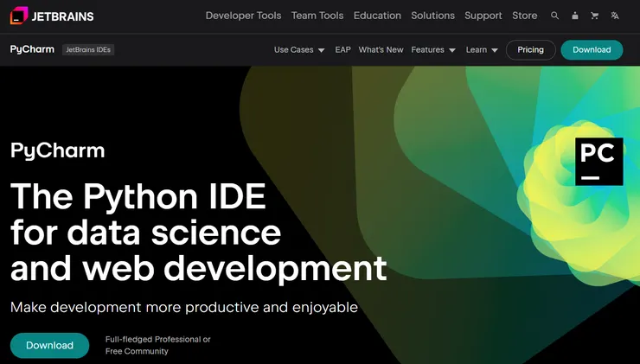
Task: Open the Team Tools menu
Action: [317, 16]
